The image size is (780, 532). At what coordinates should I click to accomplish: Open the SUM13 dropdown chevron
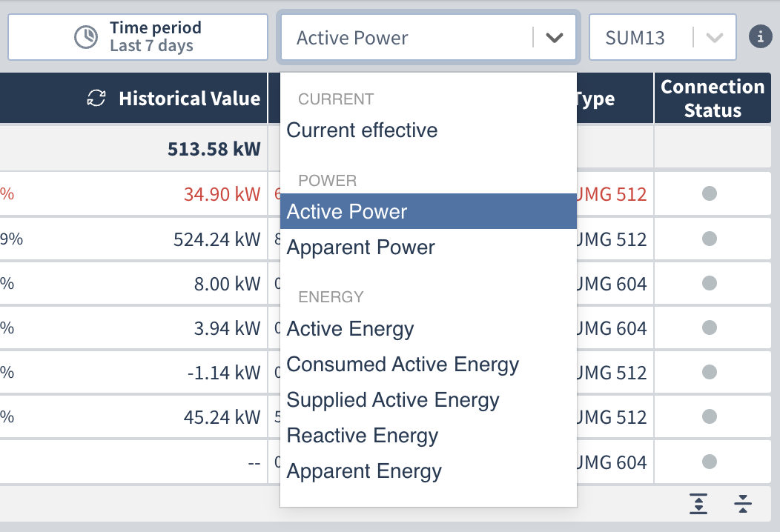(714, 38)
